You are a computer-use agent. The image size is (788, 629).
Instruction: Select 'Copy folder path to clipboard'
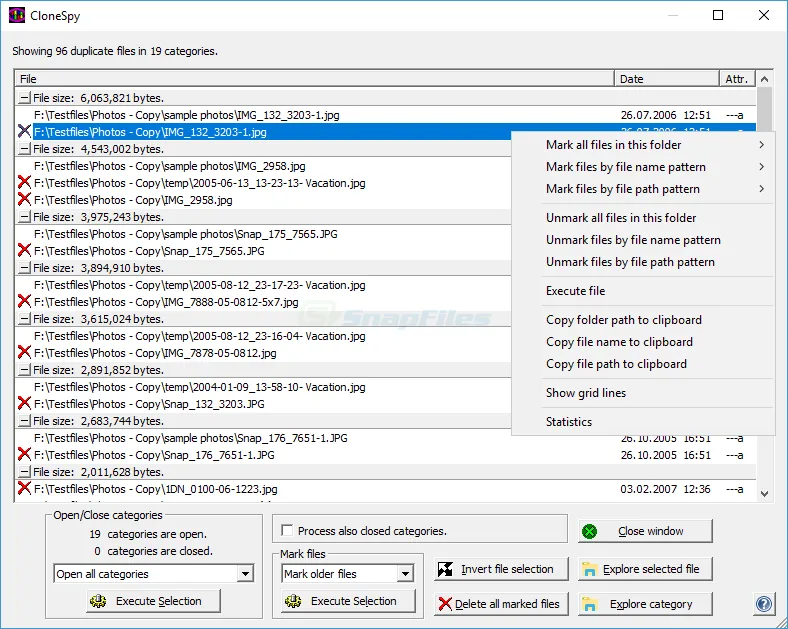click(643, 320)
